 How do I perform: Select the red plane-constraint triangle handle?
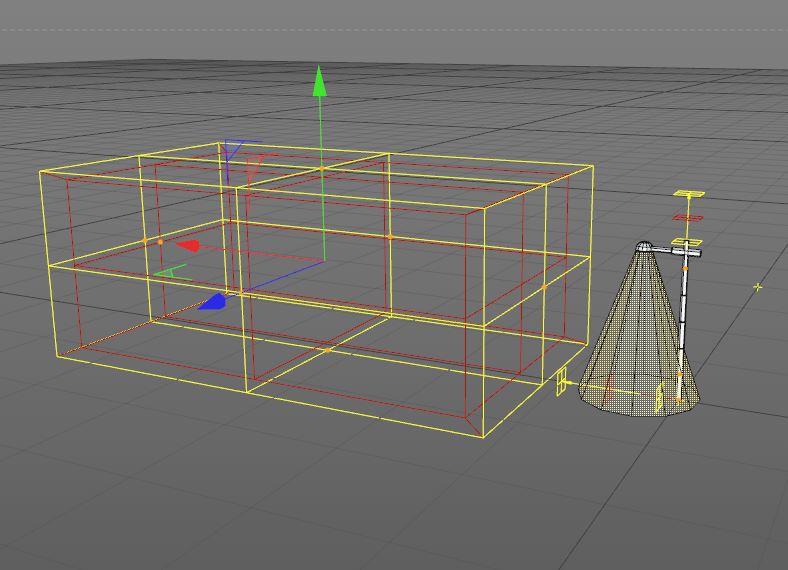coord(255,160)
